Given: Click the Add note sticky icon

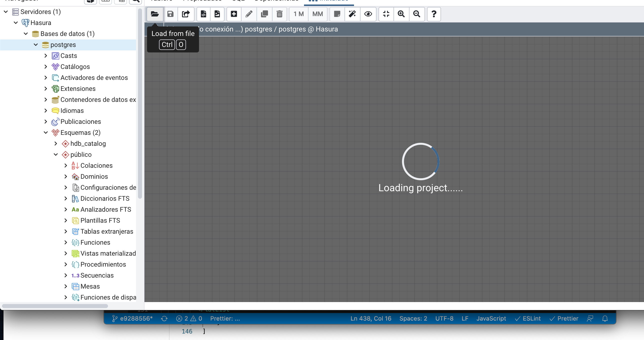Looking at the screenshot, I should coord(337,14).
